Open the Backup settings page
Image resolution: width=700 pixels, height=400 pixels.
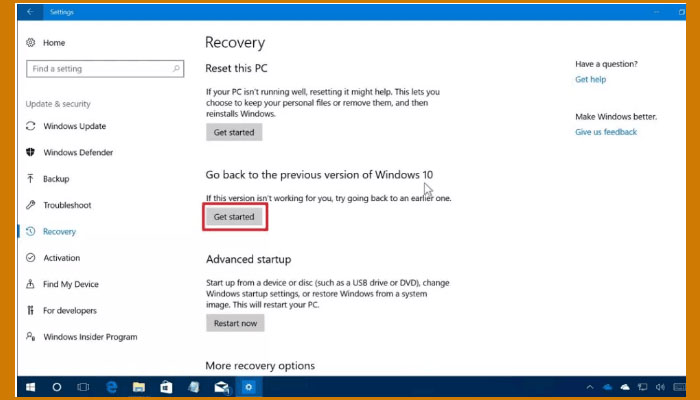[56, 179]
